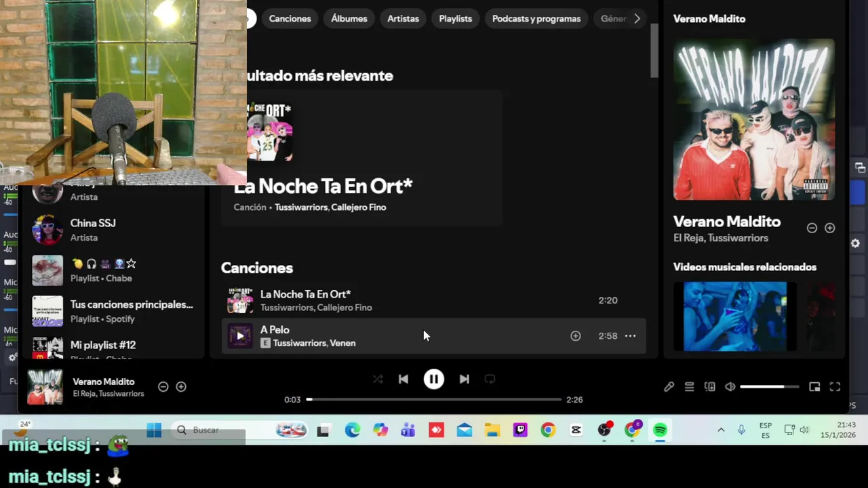The height and width of the screenshot is (488, 868).
Task: Click the search results scrollbar
Action: click(654, 51)
